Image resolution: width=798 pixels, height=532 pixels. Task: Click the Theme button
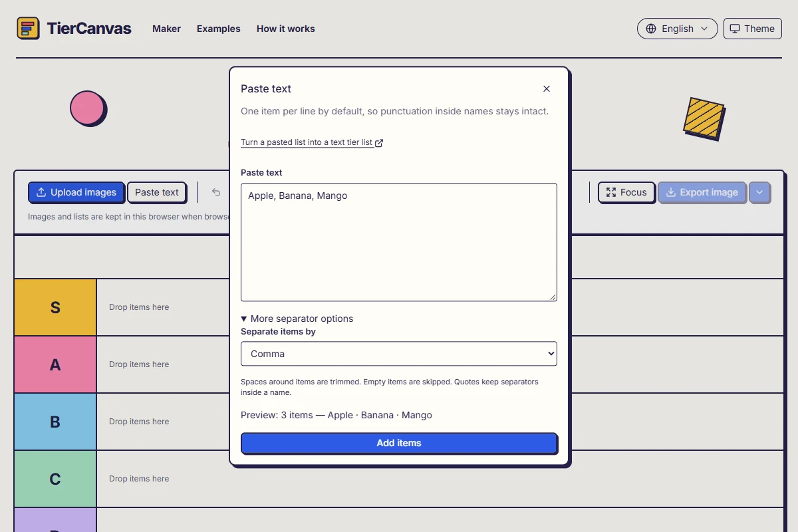(752, 29)
